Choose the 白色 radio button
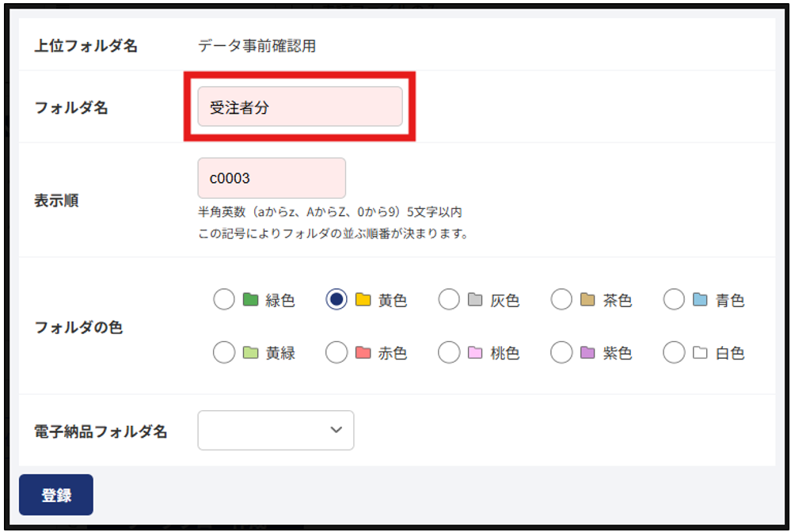This screenshot has width=791, height=532. [x=674, y=352]
